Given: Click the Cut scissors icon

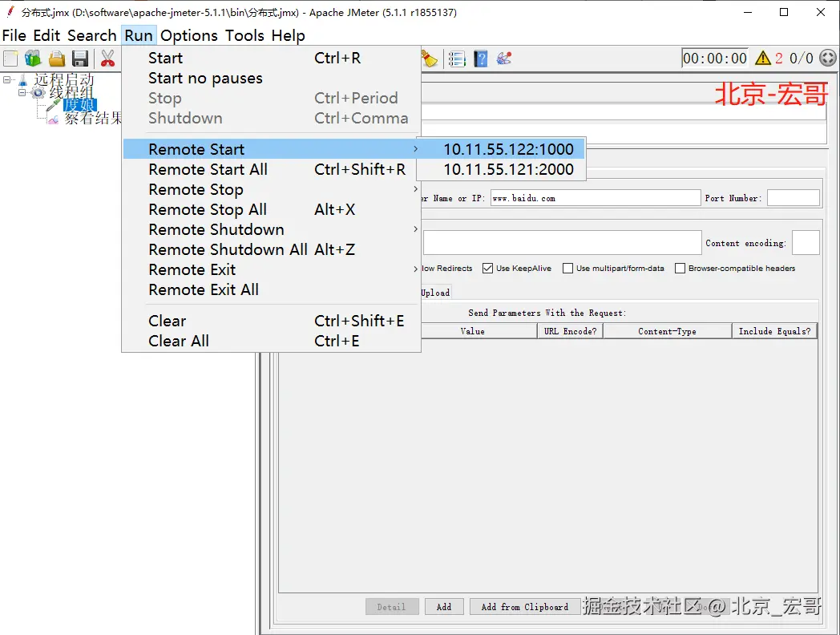Looking at the screenshot, I should [107, 59].
